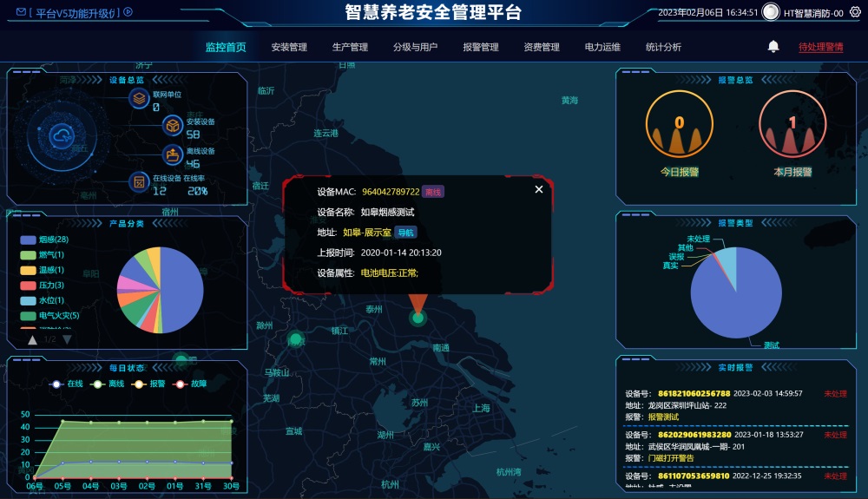Go to previous page of product legend

coord(33,339)
